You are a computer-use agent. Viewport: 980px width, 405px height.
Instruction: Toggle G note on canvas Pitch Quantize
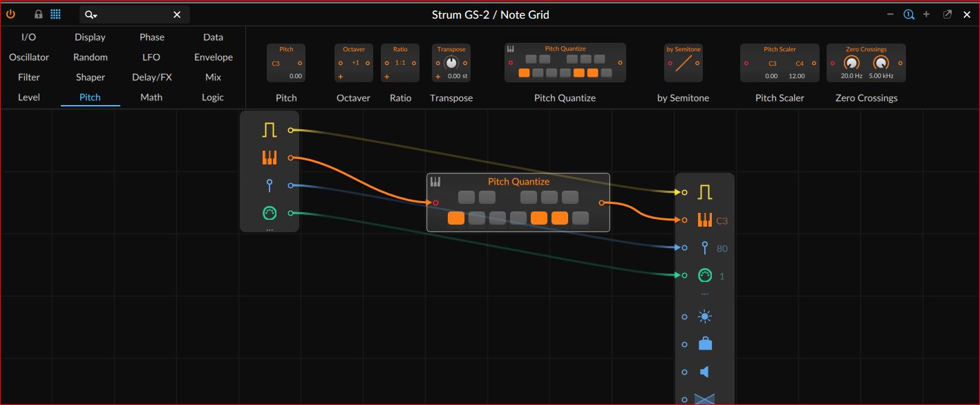[x=539, y=218]
